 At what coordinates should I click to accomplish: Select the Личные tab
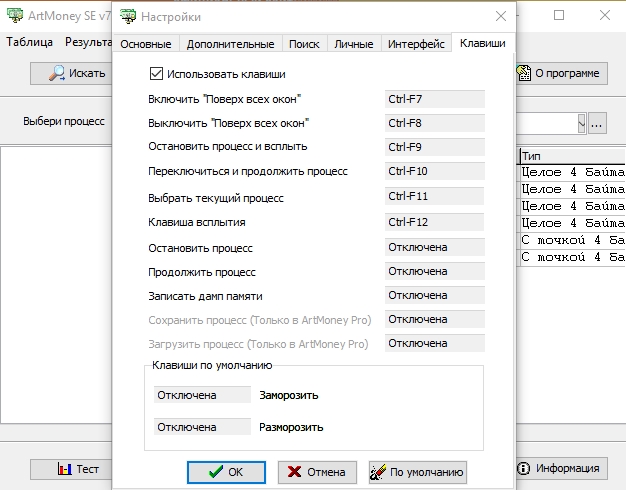tap(354, 44)
